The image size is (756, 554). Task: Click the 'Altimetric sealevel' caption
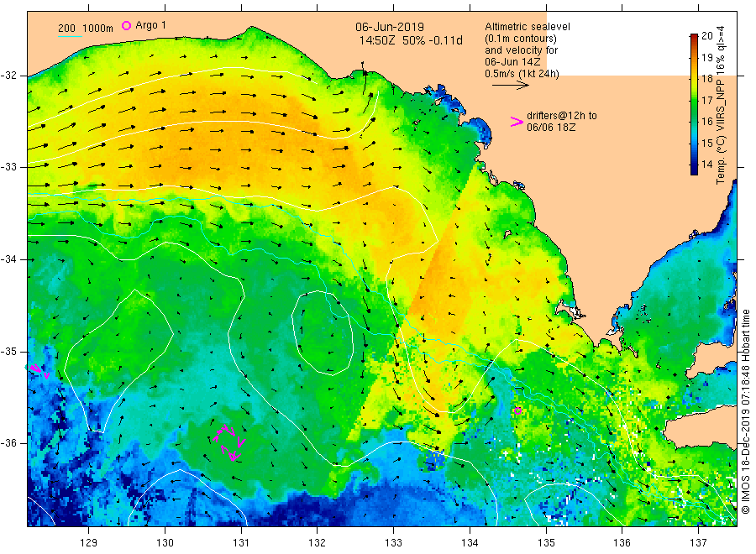coord(528,27)
